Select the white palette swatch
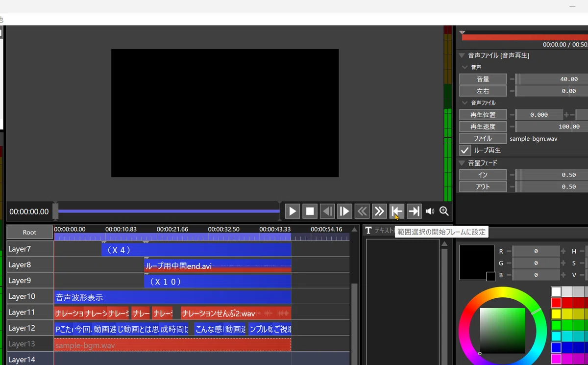The image size is (588, 365). click(x=556, y=292)
